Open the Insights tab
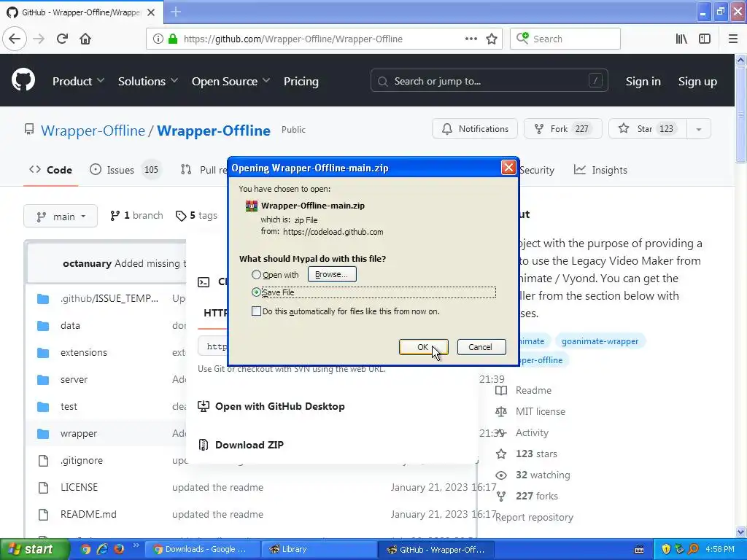This screenshot has width=747, height=560. [600, 170]
